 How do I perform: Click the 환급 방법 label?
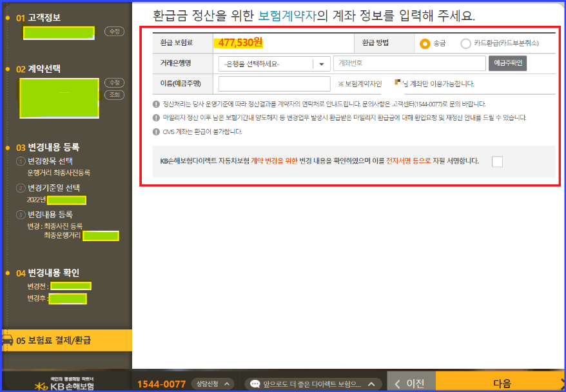point(375,43)
